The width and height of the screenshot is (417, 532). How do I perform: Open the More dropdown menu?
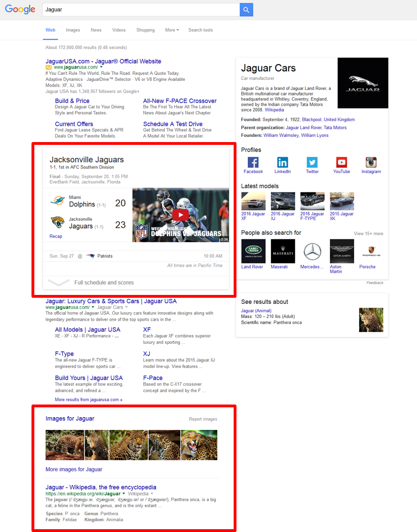tap(172, 30)
